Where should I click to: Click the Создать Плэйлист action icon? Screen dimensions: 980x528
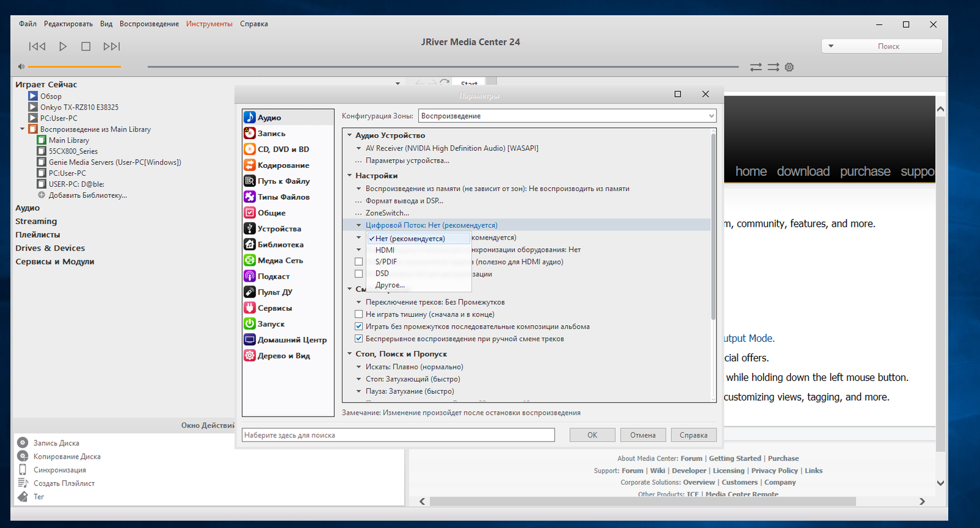[23, 483]
